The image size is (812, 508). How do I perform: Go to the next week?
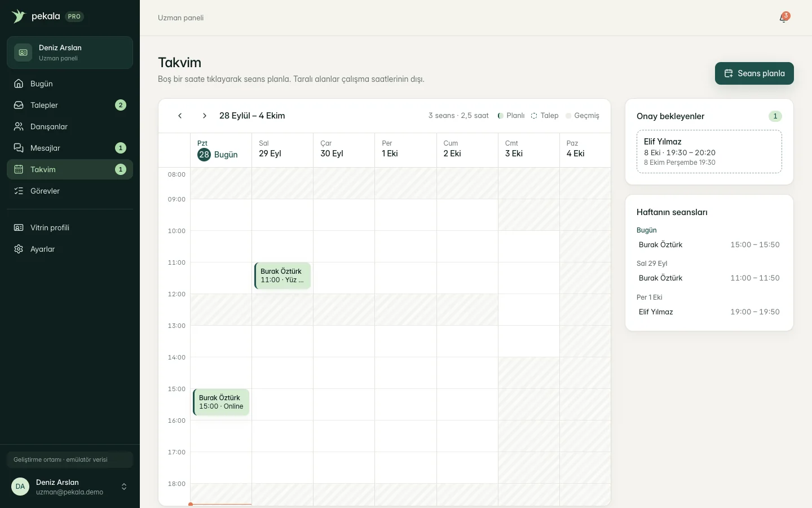pos(205,116)
